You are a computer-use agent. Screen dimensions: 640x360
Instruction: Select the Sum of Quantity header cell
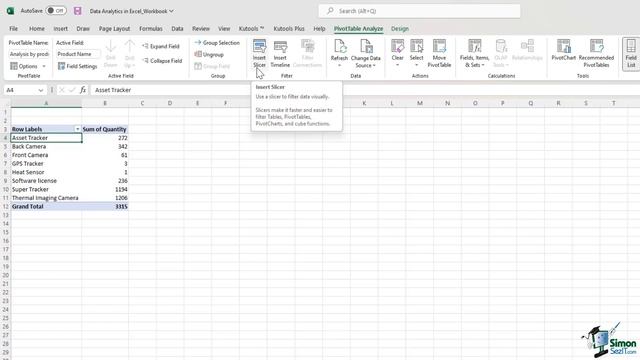click(x=105, y=129)
